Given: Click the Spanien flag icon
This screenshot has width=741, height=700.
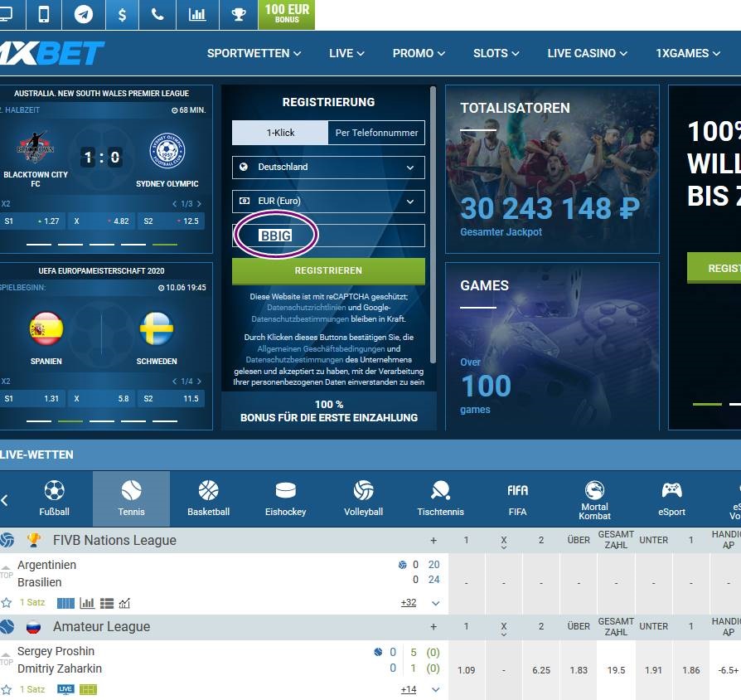Looking at the screenshot, I should [x=46, y=328].
